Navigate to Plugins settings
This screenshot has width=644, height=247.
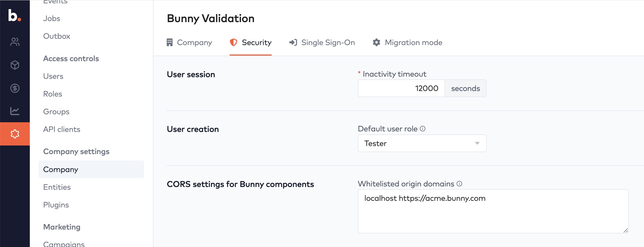[x=56, y=205]
